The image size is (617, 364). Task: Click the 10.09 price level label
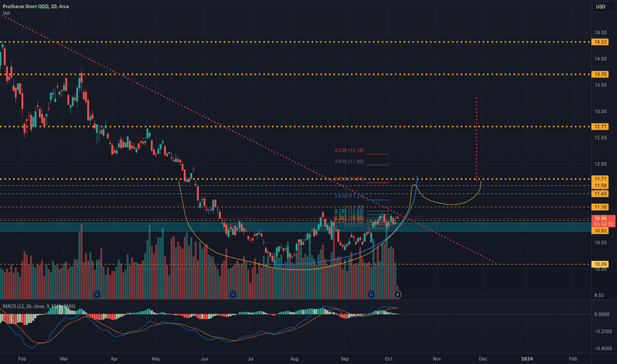click(600, 264)
